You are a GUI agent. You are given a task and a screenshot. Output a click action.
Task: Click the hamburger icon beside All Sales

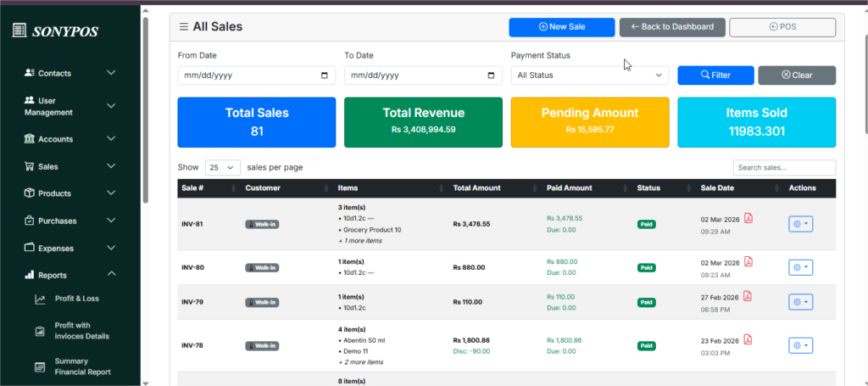tap(183, 27)
